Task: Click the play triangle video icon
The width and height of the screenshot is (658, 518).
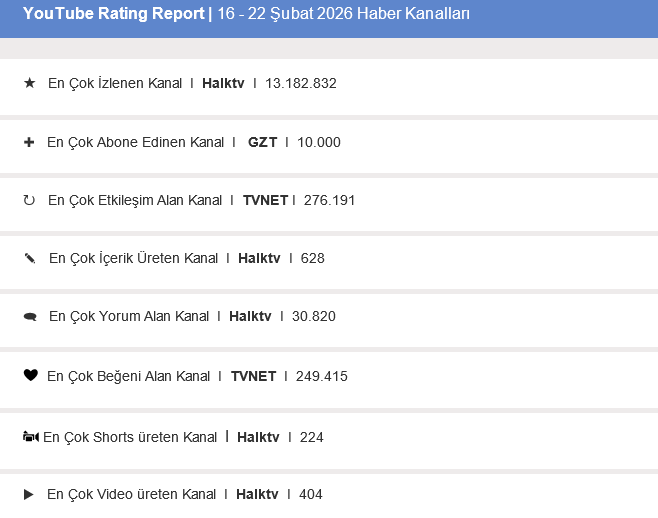Action: (29, 494)
